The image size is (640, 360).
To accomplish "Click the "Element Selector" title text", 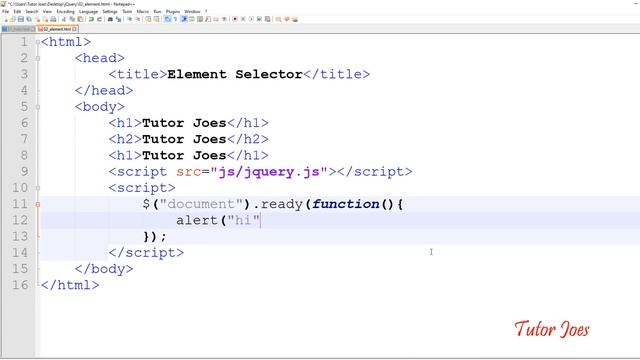I will [x=235, y=74].
